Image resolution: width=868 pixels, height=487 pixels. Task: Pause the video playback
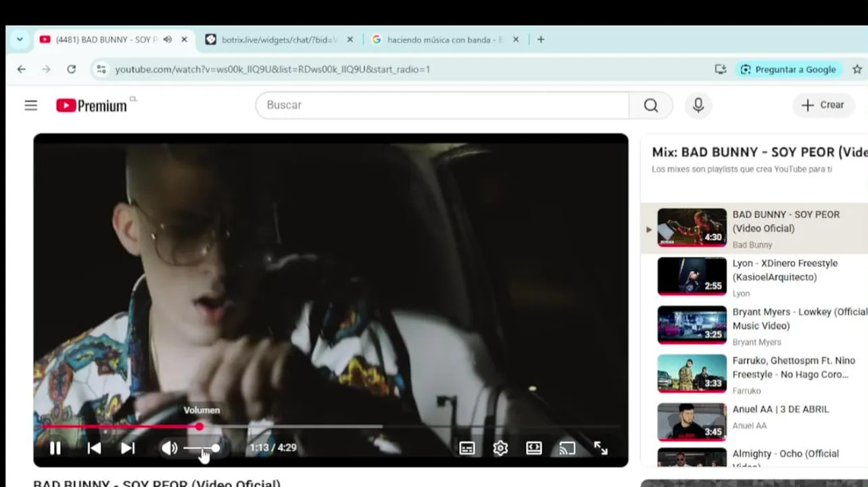[x=55, y=448]
